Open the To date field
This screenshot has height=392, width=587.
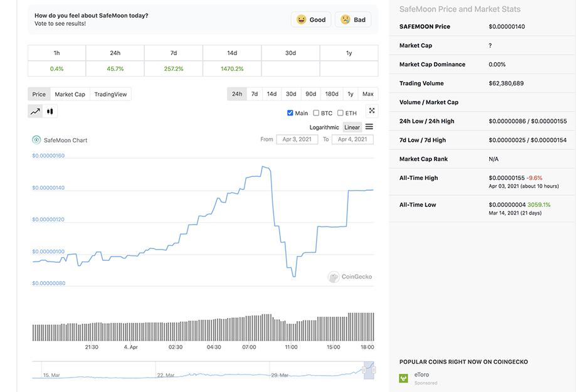pos(352,139)
